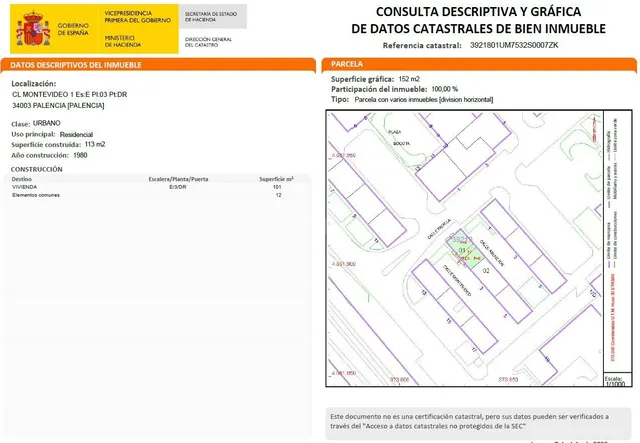This screenshot has height=443, width=640.
Task: Click the 'CALLE PADILLA' street label on map
Action: point(439,229)
